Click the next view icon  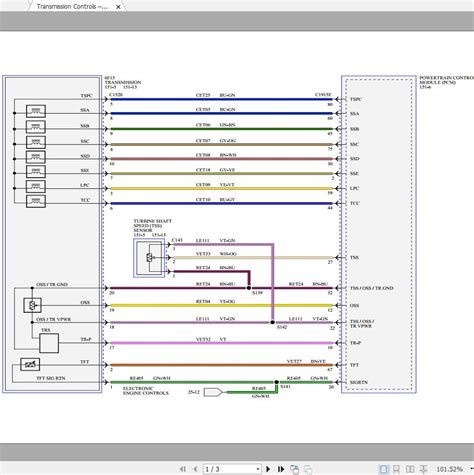pos(308,469)
